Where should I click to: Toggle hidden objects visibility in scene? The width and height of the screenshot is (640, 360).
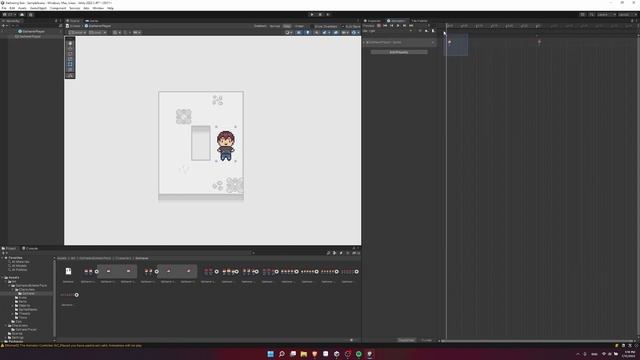[336, 33]
